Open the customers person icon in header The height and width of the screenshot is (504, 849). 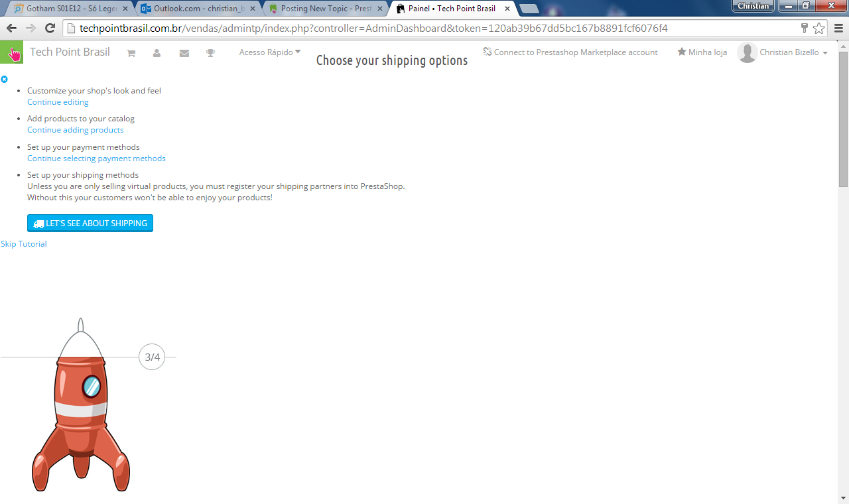(x=157, y=53)
